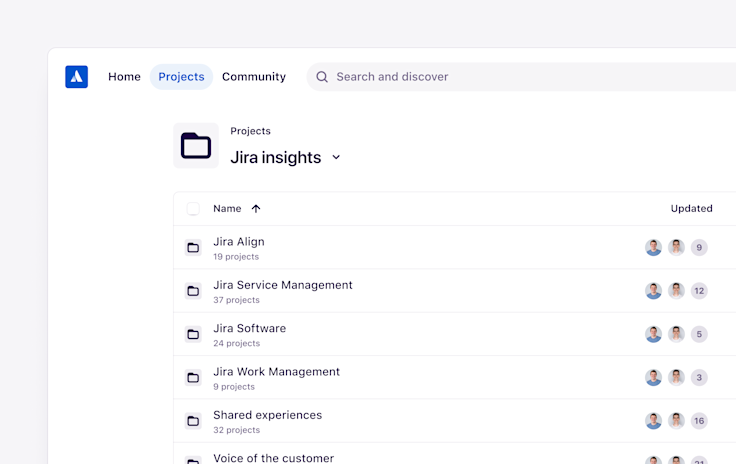736x464 pixels.
Task: Click the 9 more members badge
Action: (699, 248)
